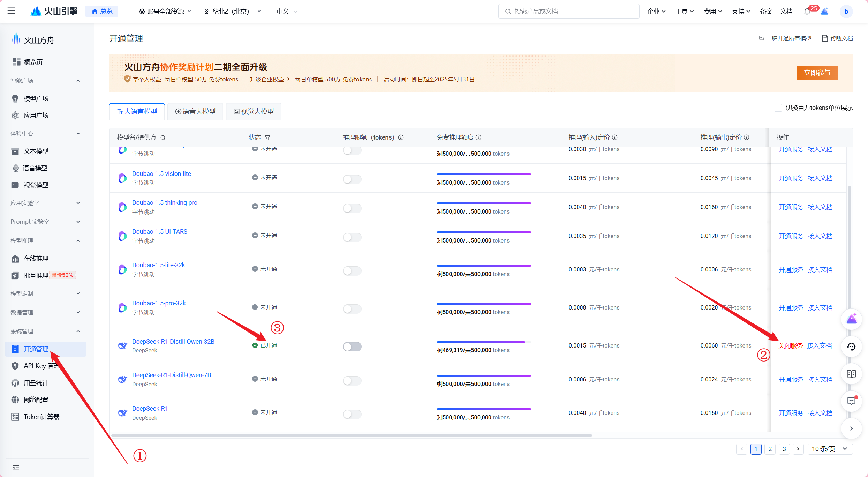Collapse the sidebar with bottom icon
Screen dimensions: 868x477
click(16, 468)
